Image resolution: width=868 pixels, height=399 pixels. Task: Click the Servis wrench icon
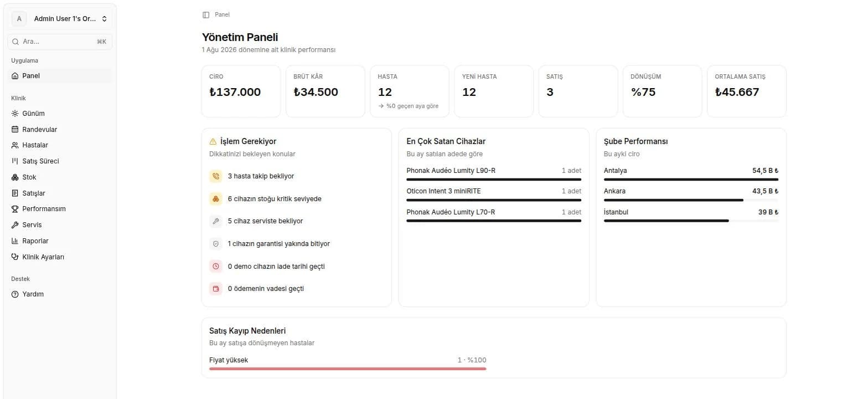[15, 225]
